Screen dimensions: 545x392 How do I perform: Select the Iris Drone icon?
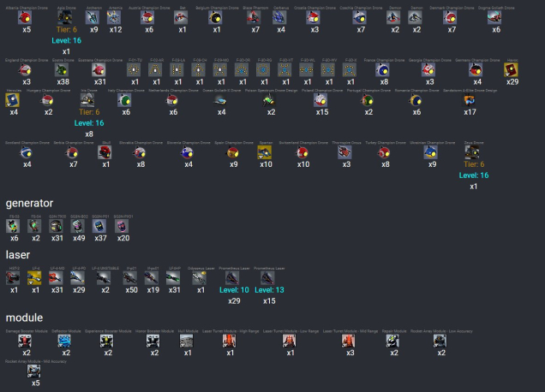click(89, 99)
